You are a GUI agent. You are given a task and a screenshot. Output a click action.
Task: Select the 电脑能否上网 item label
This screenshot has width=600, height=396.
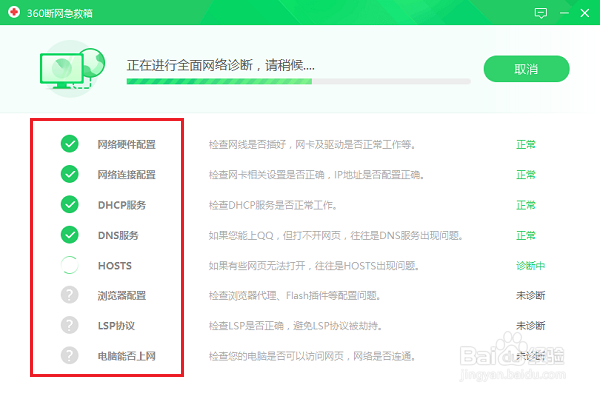click(126, 356)
